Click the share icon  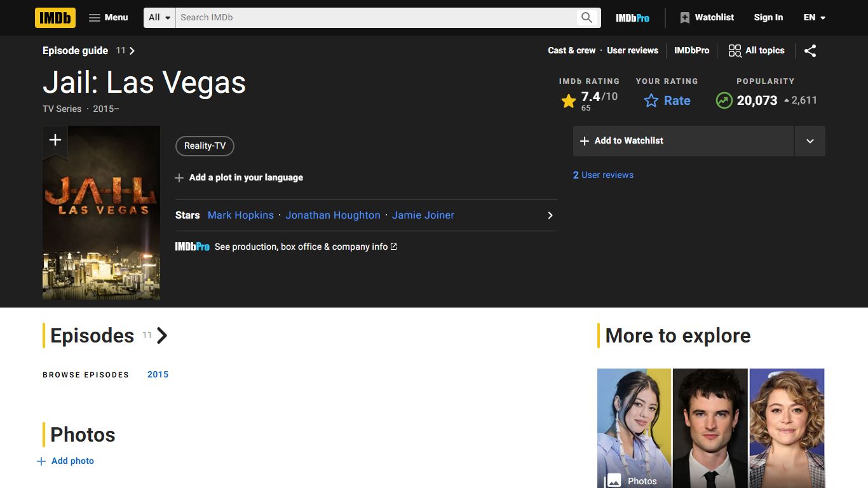click(810, 51)
